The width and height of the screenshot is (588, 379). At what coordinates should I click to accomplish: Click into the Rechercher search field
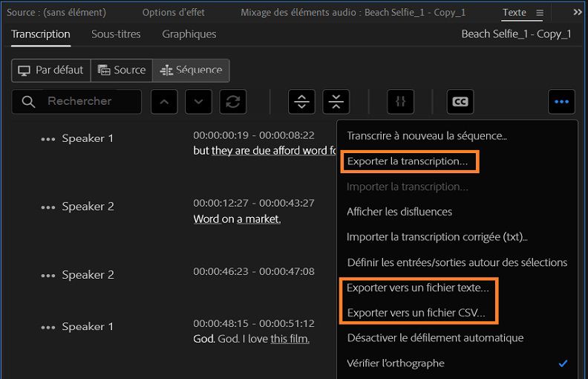[76, 101]
